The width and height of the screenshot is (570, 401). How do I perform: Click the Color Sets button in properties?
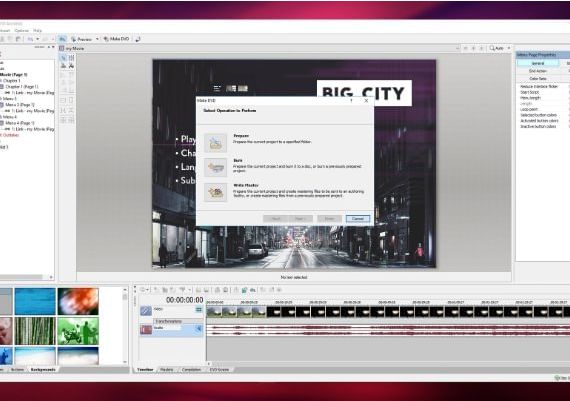click(x=538, y=79)
